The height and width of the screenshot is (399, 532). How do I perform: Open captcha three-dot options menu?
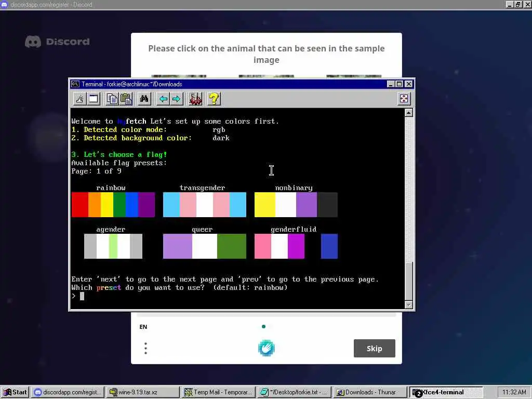[x=145, y=349]
